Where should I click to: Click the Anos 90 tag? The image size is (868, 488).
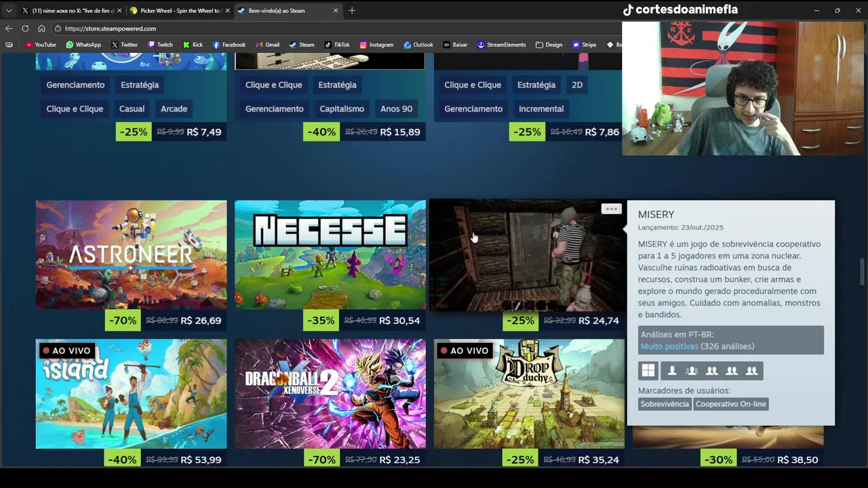coord(396,108)
